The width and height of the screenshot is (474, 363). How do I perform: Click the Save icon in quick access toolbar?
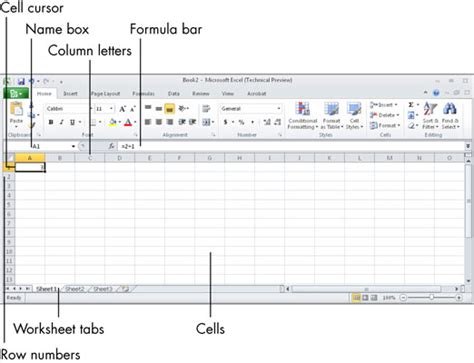pyautogui.click(x=21, y=81)
